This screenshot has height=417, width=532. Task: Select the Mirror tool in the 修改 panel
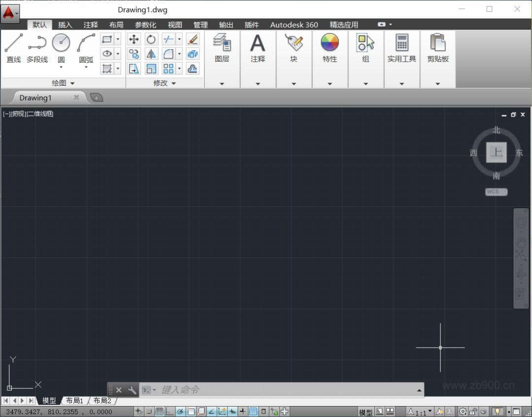[x=150, y=54]
